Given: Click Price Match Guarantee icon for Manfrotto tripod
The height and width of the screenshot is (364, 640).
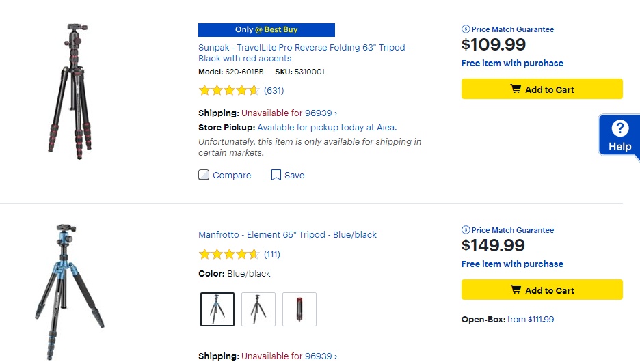Looking at the screenshot, I should tap(466, 230).
